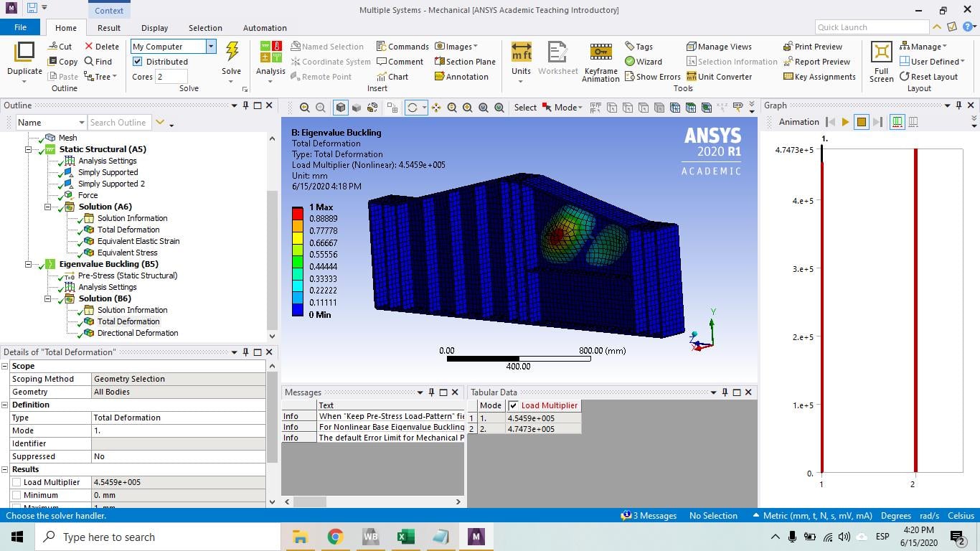The image size is (980, 551).
Task: Click the Quick Launch search field
Action: point(871,27)
